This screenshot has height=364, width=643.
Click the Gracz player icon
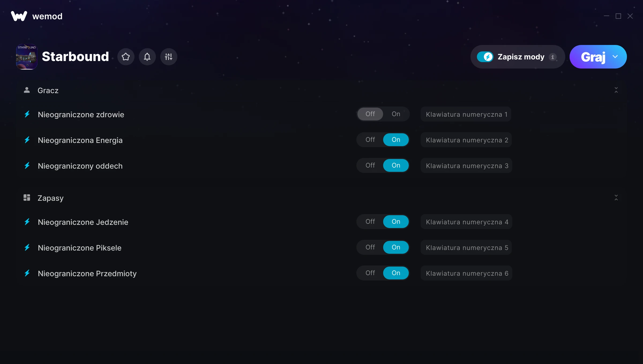coord(27,90)
